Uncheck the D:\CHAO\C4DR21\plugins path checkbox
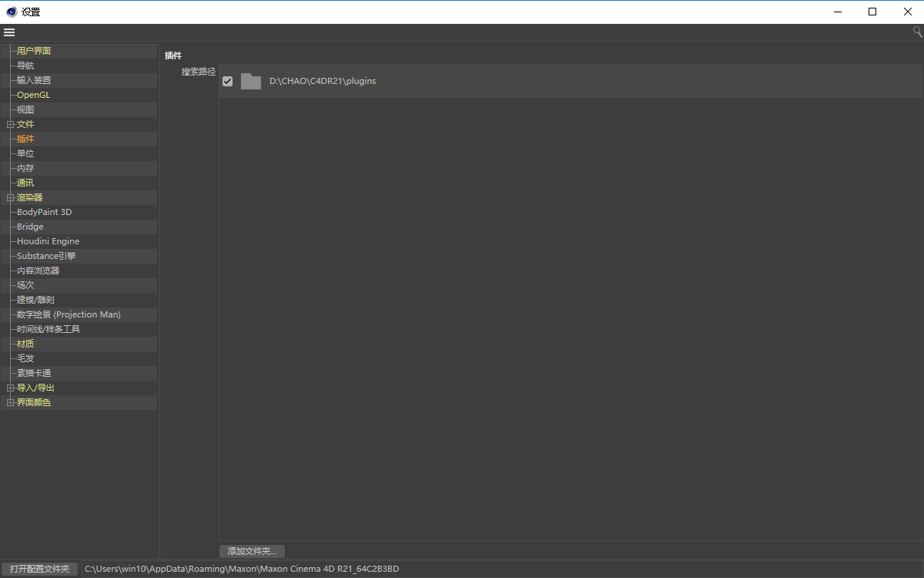Viewport: 924px width, 578px height. 228,81
